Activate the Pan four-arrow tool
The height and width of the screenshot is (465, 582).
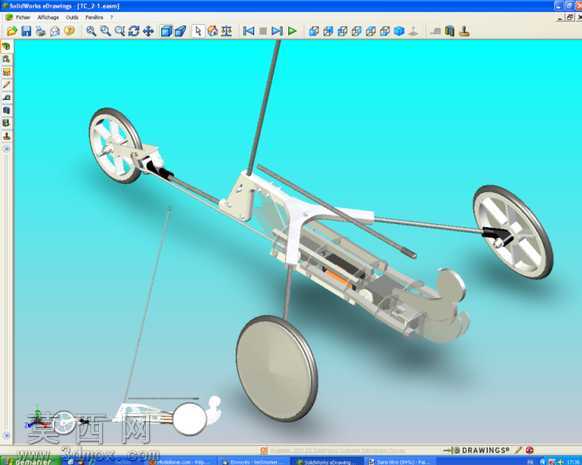[x=148, y=31]
